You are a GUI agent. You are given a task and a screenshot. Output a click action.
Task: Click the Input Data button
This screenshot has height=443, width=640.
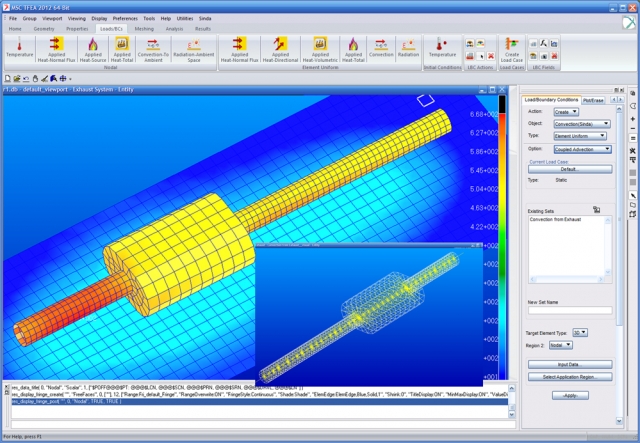tap(569, 364)
